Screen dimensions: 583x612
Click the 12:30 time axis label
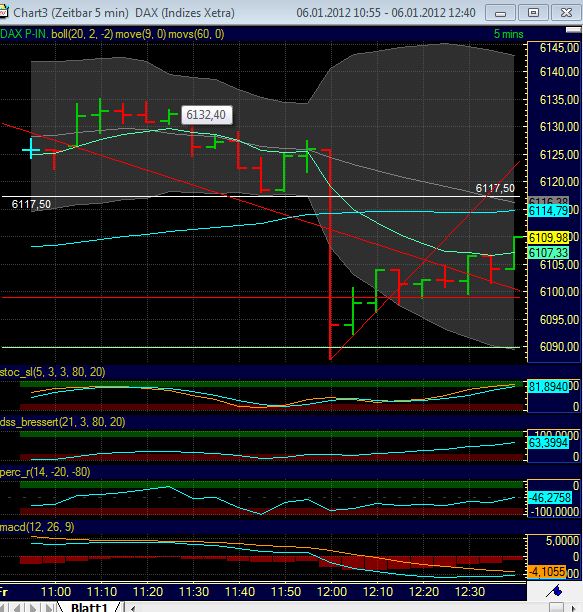[x=470, y=592]
